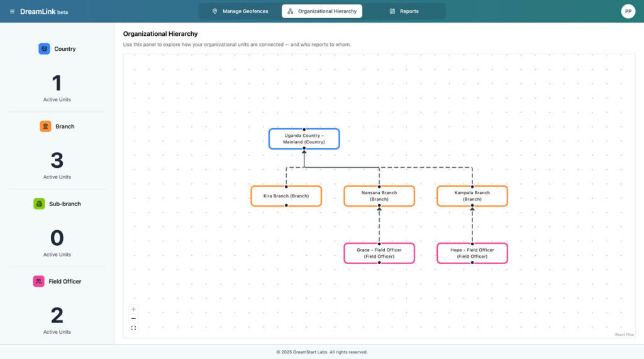Click the green Sub-branch icon

click(x=39, y=204)
